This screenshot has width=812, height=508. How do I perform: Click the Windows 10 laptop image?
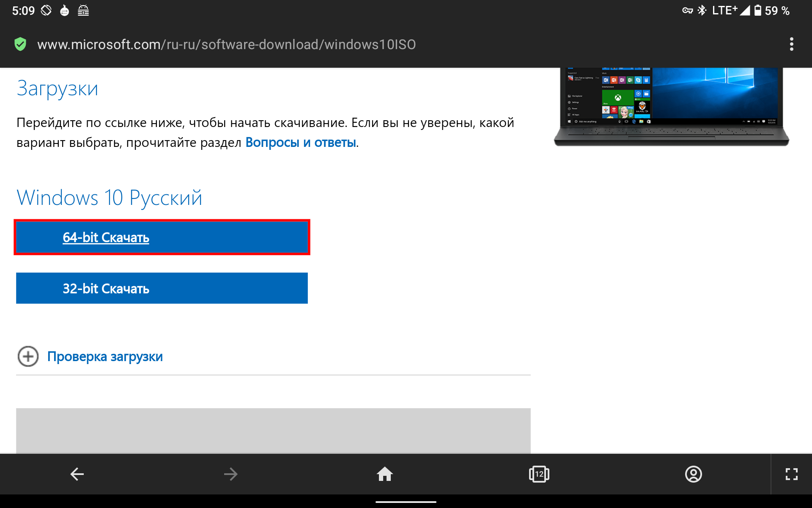coord(671,106)
